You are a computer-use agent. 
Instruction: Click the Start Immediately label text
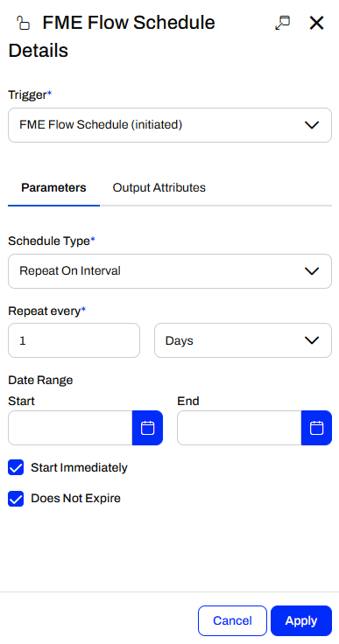(80, 468)
